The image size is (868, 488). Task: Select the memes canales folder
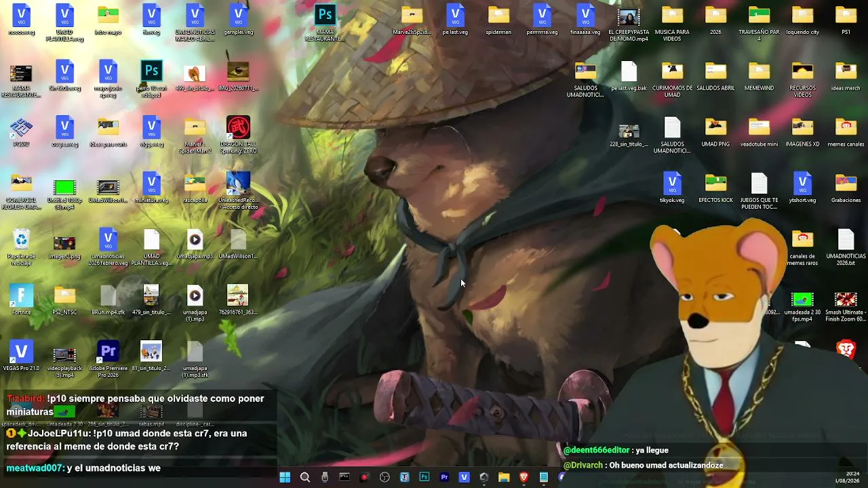(x=846, y=131)
